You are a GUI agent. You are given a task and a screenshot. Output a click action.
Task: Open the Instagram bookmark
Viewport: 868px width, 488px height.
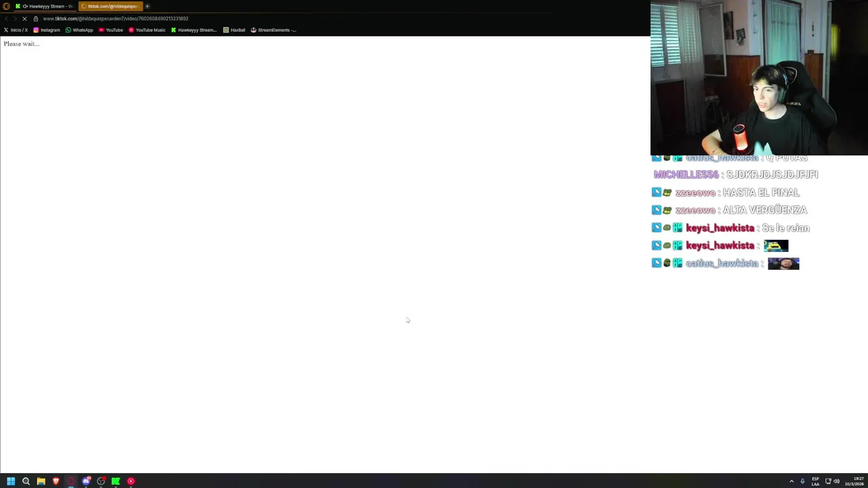click(47, 30)
